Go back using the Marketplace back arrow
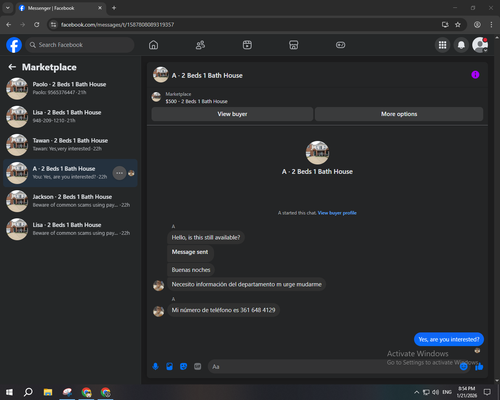 tap(12, 67)
